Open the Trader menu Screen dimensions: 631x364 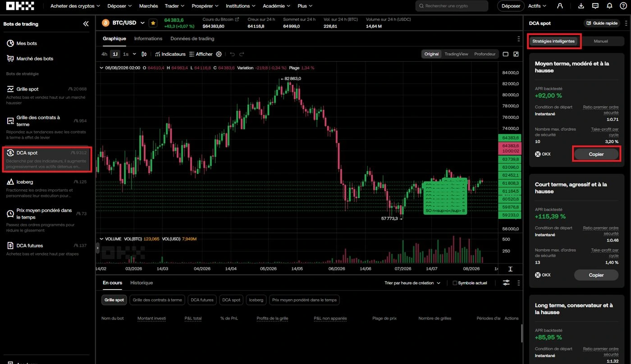click(x=174, y=6)
